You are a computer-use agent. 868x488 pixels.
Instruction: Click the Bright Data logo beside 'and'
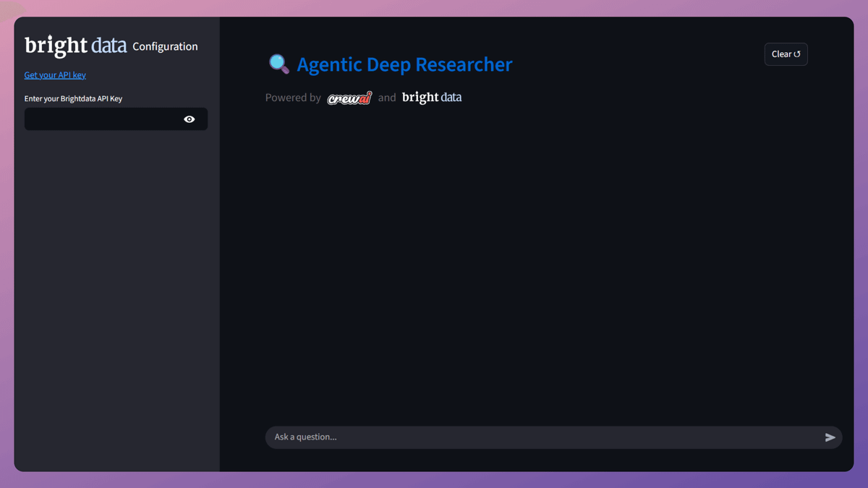(432, 98)
